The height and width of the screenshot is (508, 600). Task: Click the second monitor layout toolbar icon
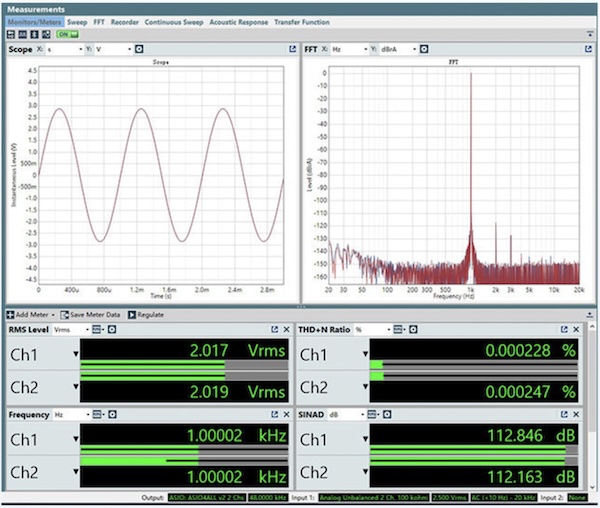23,34
